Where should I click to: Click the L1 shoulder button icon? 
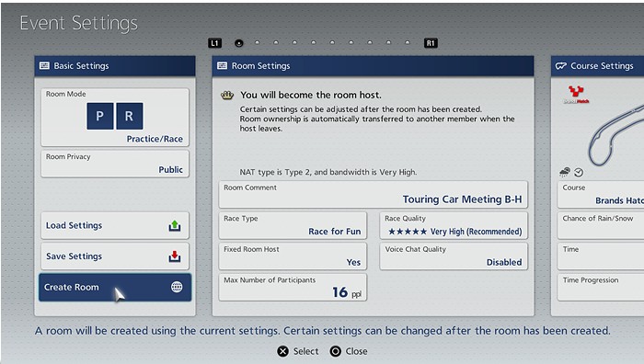(214, 43)
